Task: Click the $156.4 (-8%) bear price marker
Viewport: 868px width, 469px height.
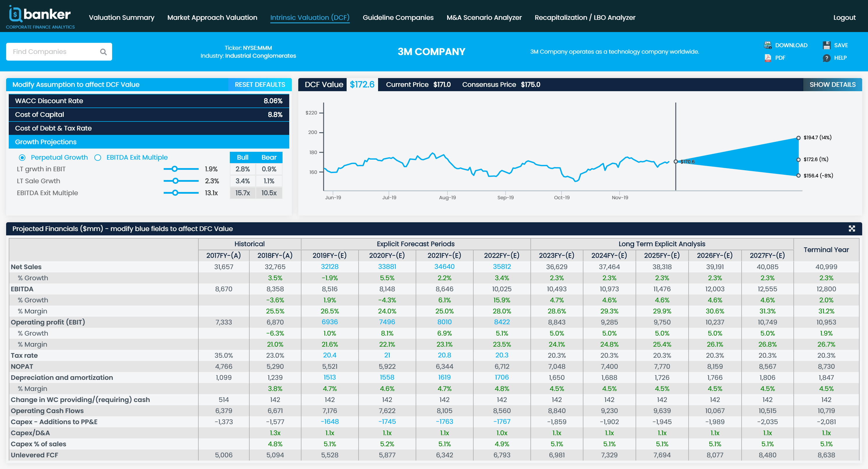Action: [798, 176]
